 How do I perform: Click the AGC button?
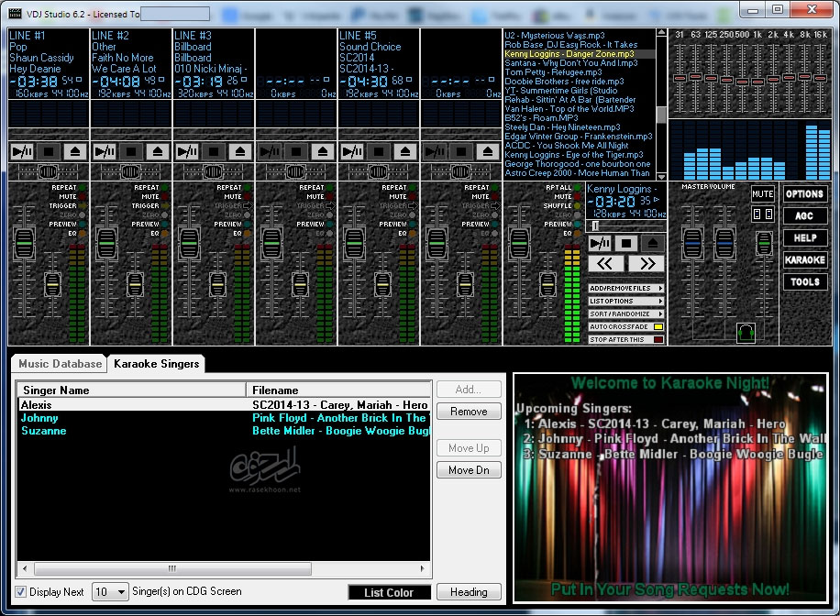coord(804,215)
